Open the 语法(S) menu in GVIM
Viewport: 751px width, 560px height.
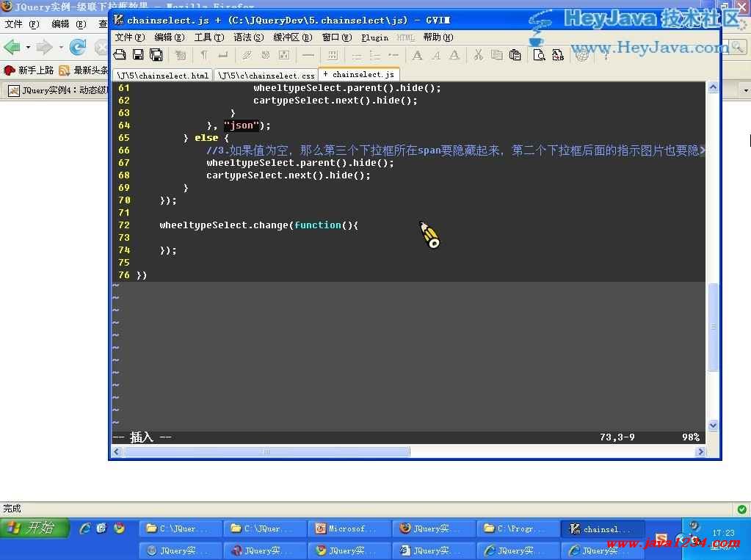[249, 37]
